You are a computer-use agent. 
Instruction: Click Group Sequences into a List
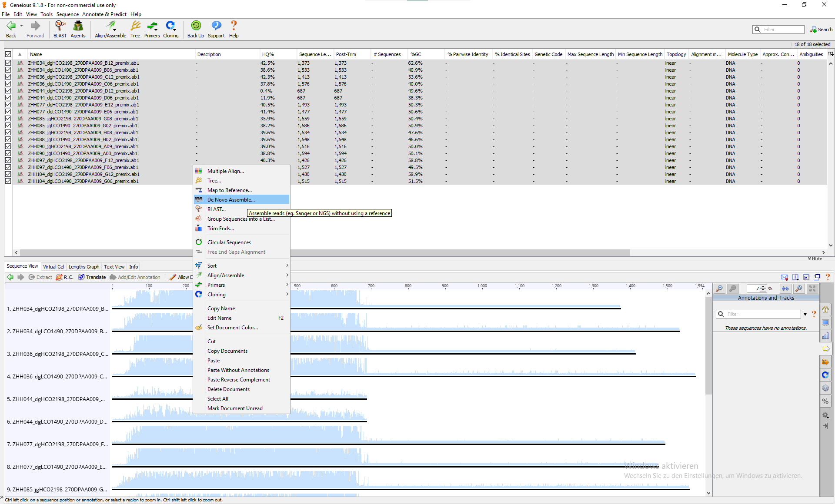tap(241, 219)
